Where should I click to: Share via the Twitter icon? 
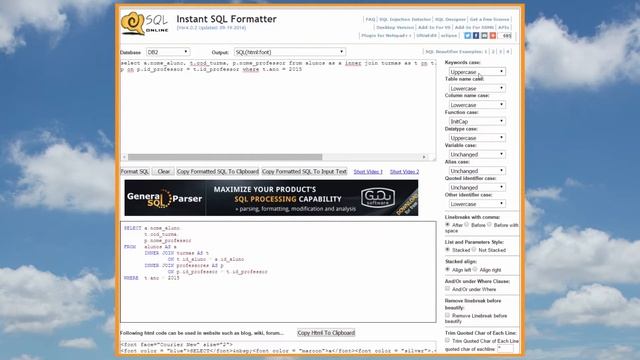pos(467,36)
